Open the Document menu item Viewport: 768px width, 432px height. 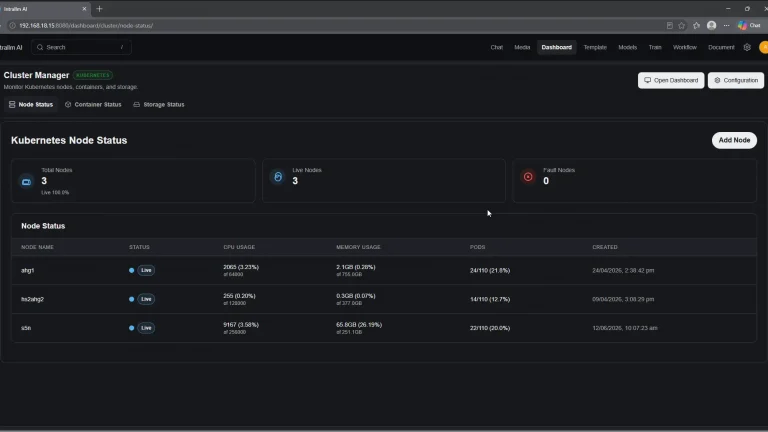721,48
